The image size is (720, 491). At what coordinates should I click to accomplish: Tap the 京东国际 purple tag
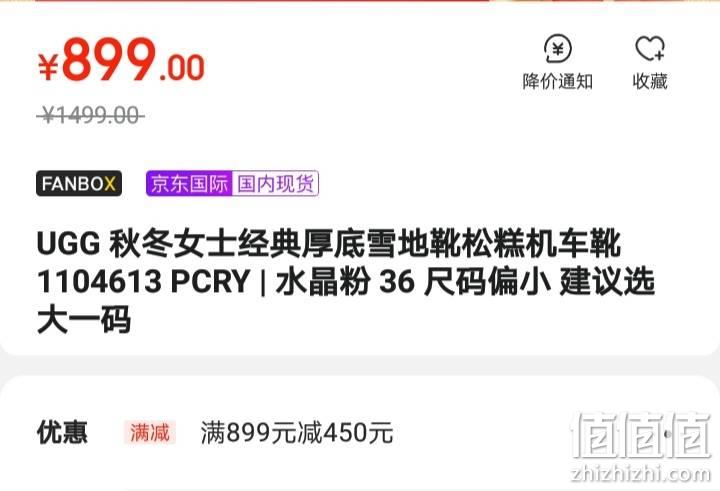(189, 184)
